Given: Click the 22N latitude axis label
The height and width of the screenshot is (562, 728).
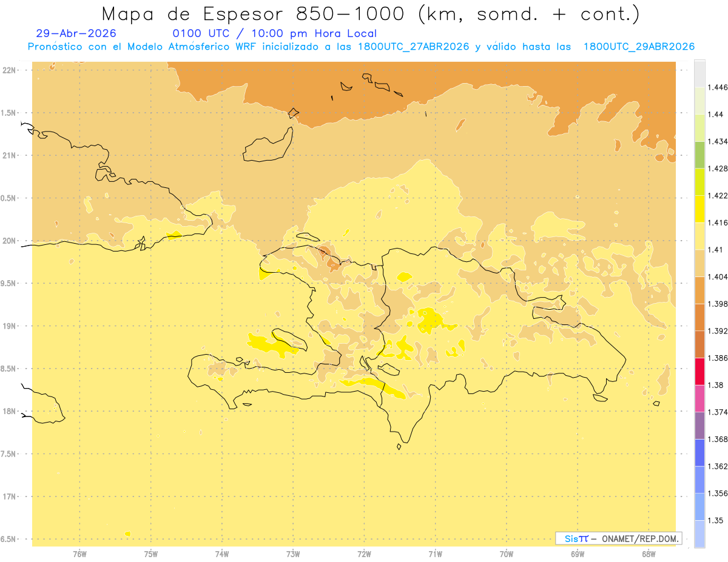Looking at the screenshot, I should 10,70.
